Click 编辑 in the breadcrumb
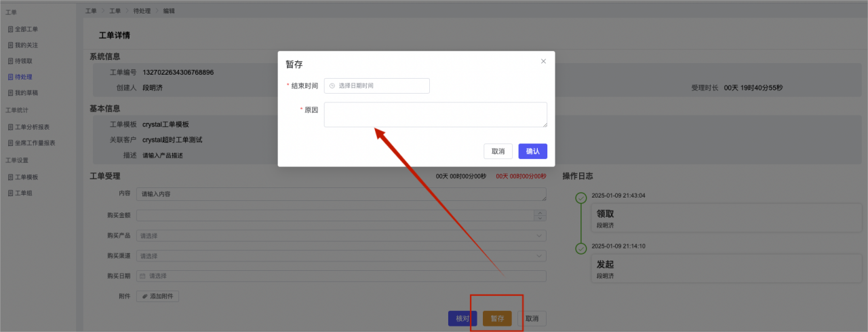This screenshot has height=332, width=868. tap(169, 11)
